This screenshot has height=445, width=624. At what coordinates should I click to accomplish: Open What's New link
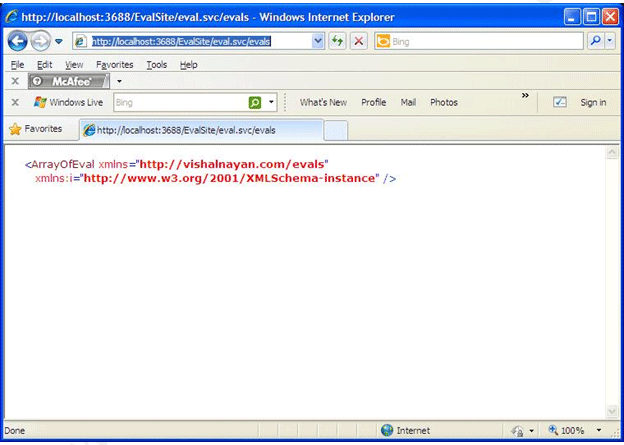(323, 102)
